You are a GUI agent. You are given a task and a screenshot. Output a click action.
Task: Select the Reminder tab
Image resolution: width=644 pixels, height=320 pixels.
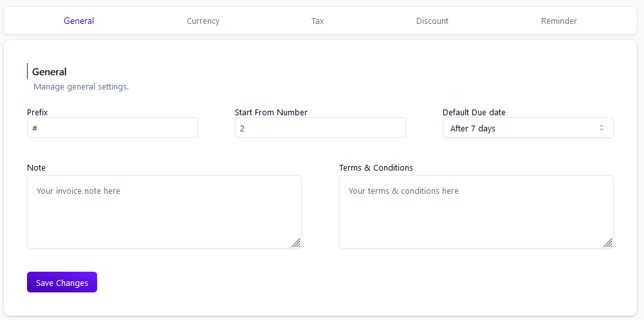[x=558, y=21]
